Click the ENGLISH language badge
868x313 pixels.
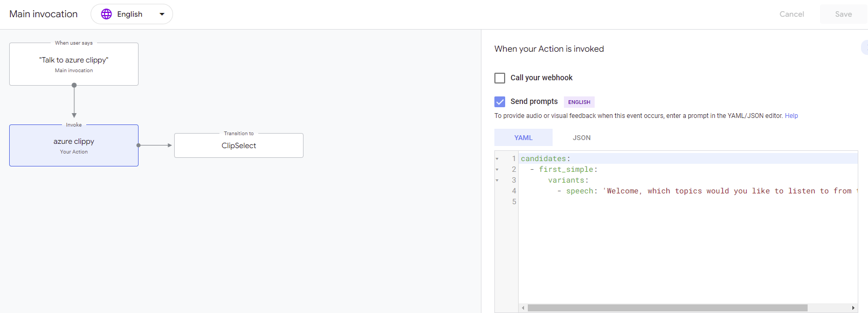click(x=579, y=102)
